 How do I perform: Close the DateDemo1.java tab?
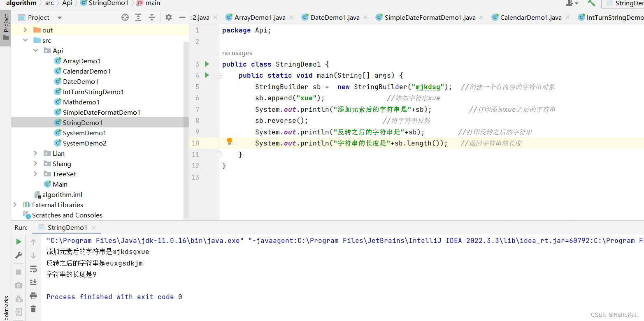click(365, 17)
